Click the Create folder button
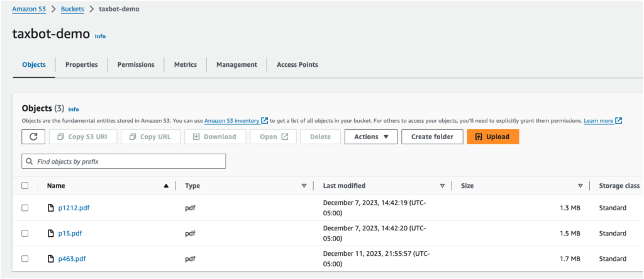 coord(432,137)
